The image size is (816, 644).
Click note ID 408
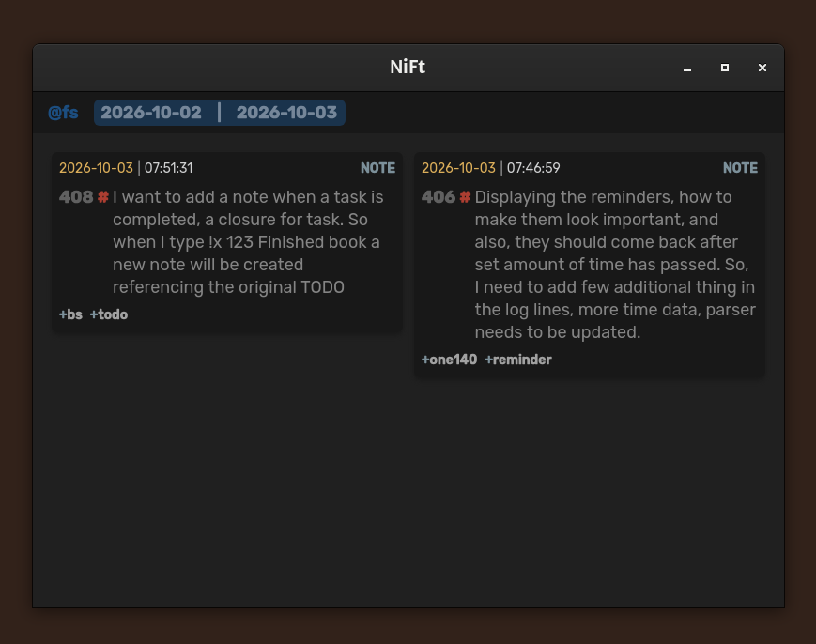click(x=76, y=197)
